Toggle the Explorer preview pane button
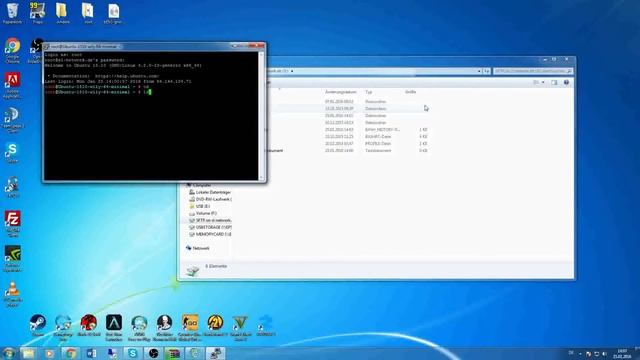The image size is (640, 360). 554,82
